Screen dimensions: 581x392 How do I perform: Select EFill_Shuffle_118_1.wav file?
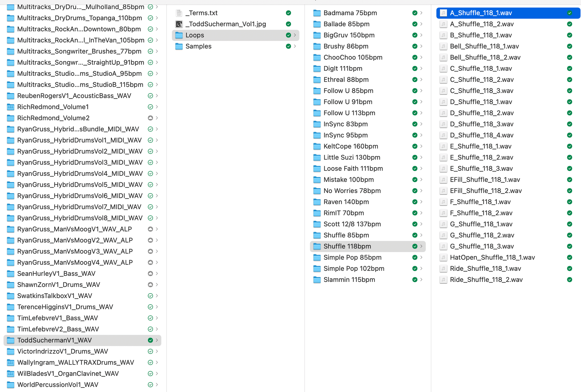[508, 180]
